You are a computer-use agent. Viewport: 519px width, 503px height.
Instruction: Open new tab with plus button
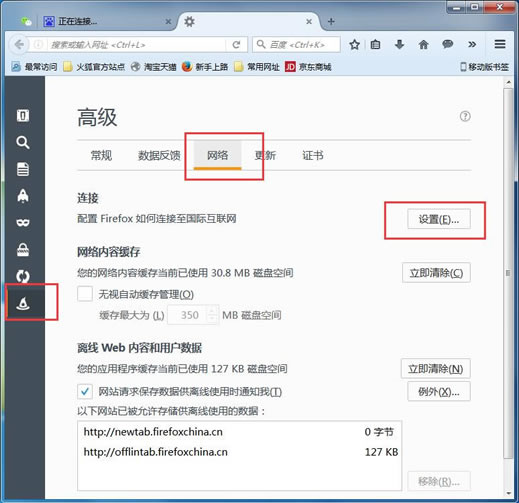pos(331,22)
